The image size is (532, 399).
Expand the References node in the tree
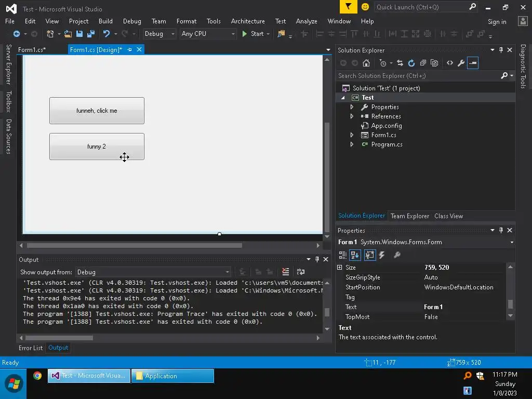pos(352,116)
